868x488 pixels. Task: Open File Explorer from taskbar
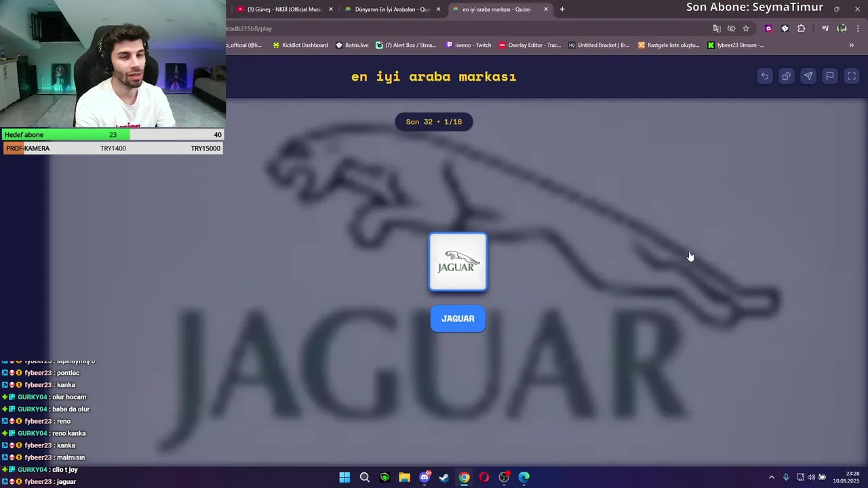point(404,477)
